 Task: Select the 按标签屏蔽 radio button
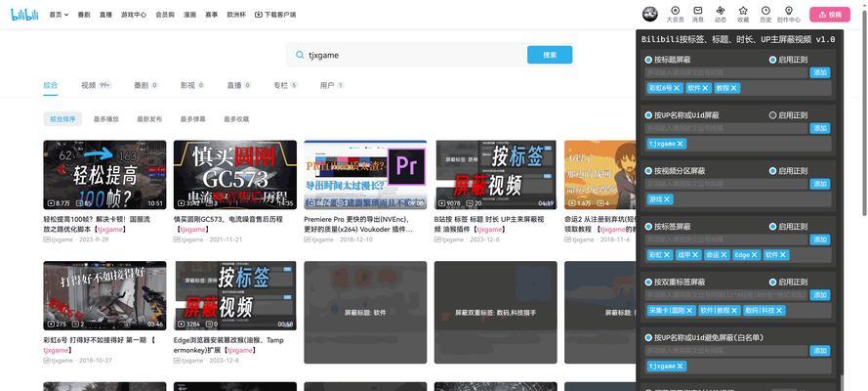tap(648, 227)
